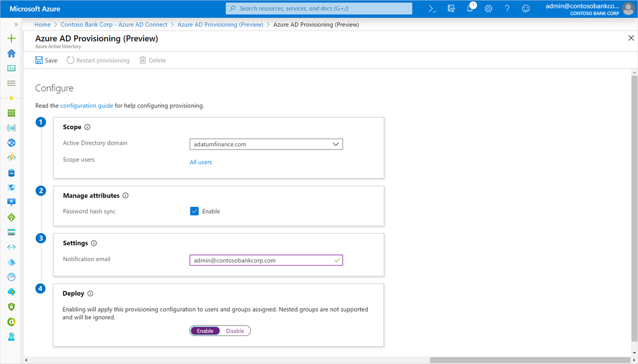
Task: Click the green plus Create a resource icon
Action: (11, 39)
